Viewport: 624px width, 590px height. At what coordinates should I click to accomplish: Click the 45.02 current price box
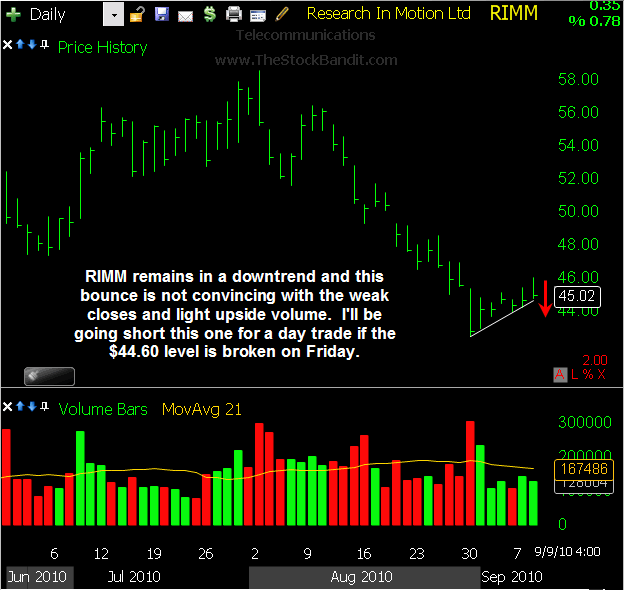577,296
